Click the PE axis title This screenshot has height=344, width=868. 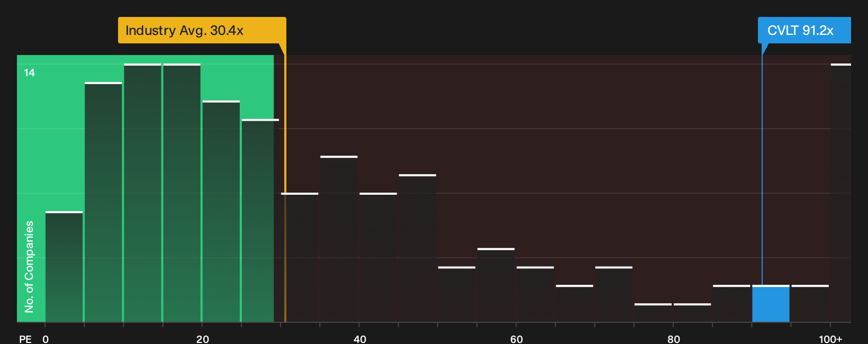(25, 339)
